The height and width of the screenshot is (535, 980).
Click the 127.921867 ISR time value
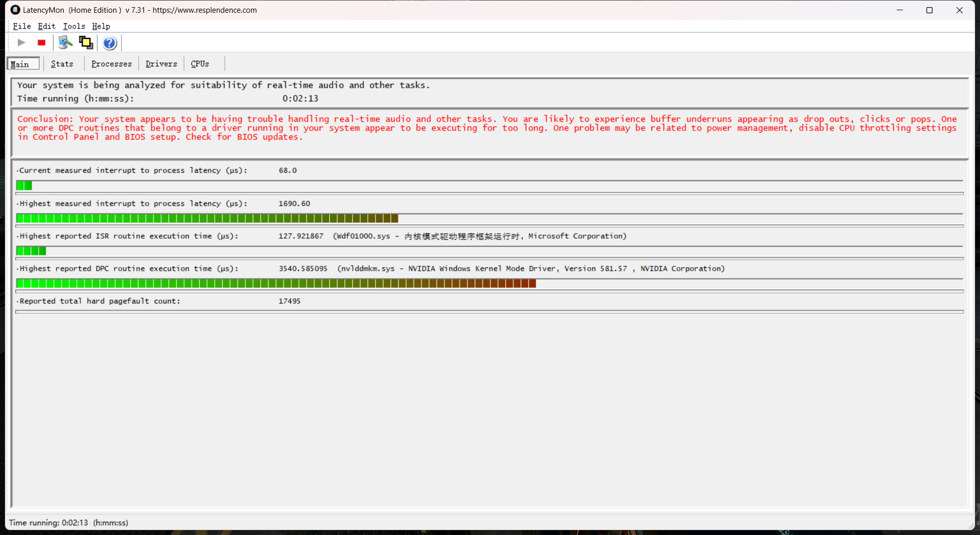point(301,236)
